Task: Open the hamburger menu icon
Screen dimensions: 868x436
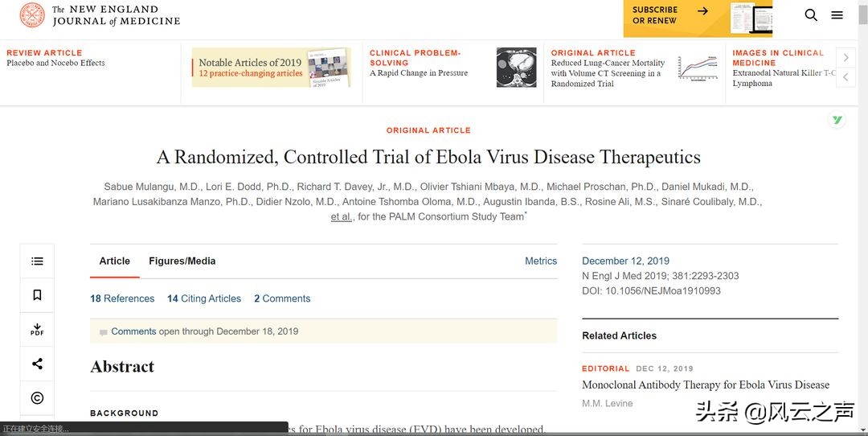Action: [x=837, y=15]
